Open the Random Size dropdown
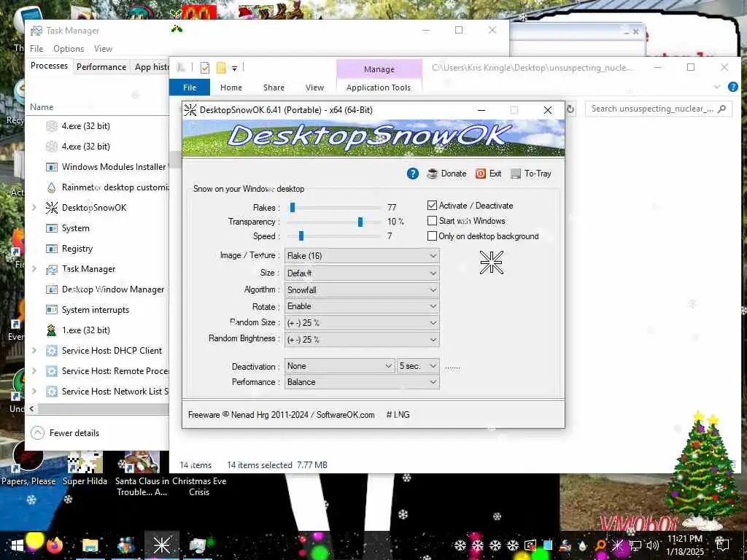This screenshot has width=747, height=560. [x=362, y=323]
